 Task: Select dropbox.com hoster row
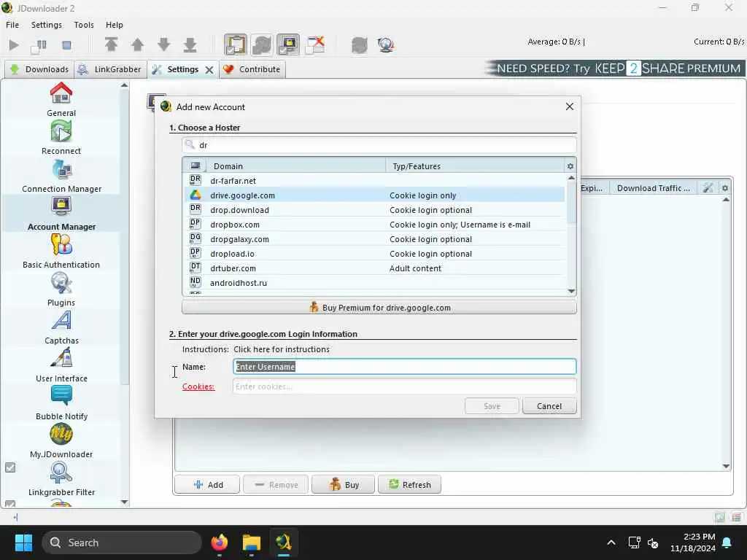[374, 225]
